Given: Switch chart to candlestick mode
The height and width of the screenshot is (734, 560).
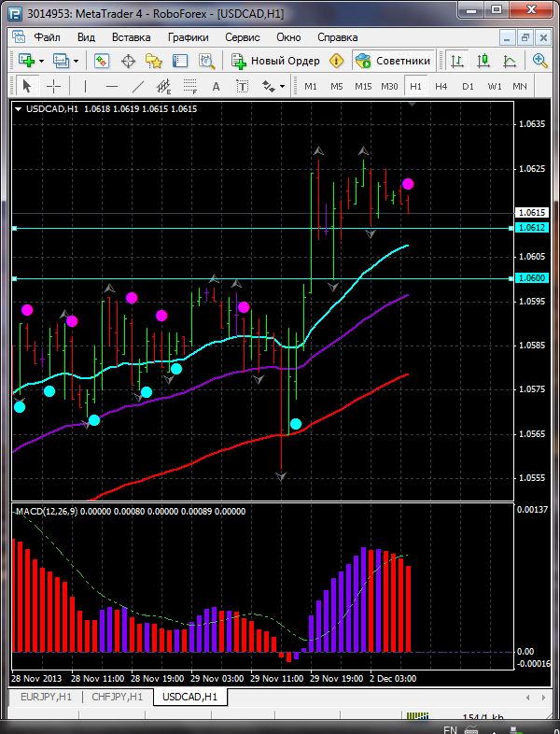Looking at the screenshot, I should [x=483, y=61].
